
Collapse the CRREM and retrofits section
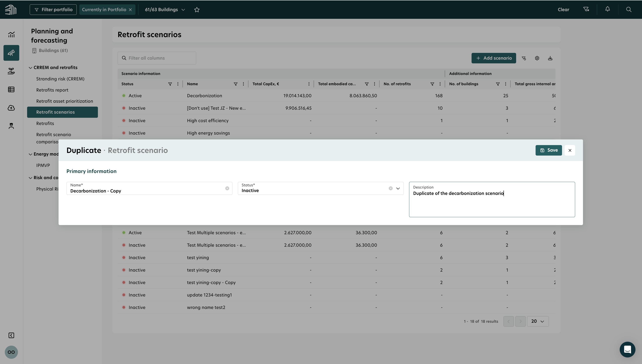30,68
